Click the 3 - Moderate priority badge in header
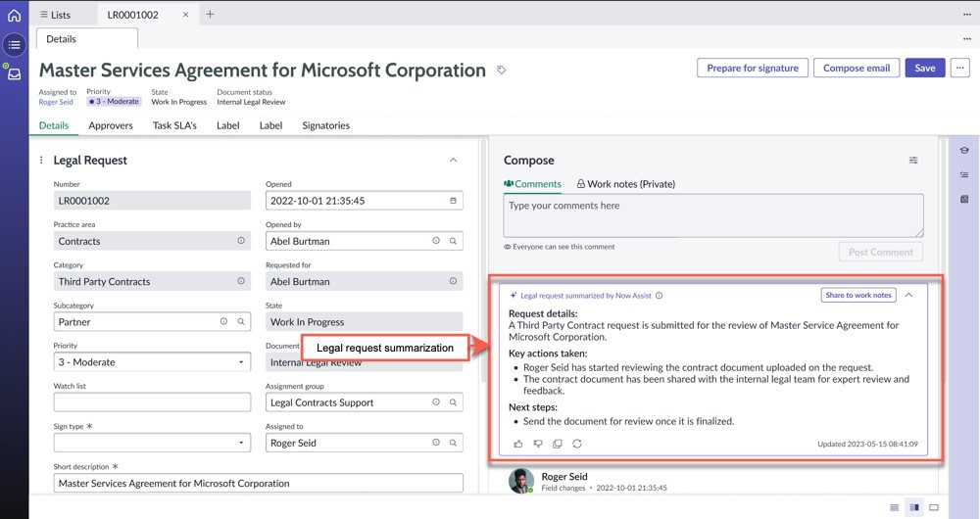The height and width of the screenshot is (519, 980). (x=114, y=101)
